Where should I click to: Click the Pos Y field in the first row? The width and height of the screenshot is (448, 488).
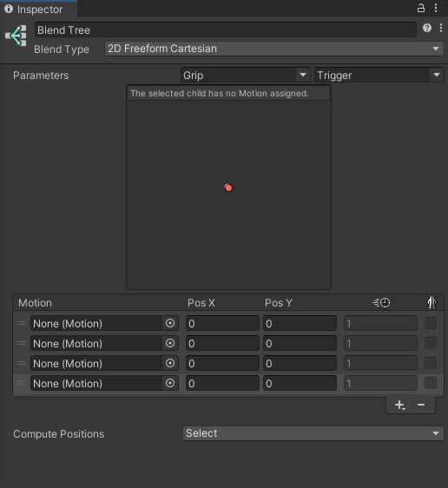[300, 323]
